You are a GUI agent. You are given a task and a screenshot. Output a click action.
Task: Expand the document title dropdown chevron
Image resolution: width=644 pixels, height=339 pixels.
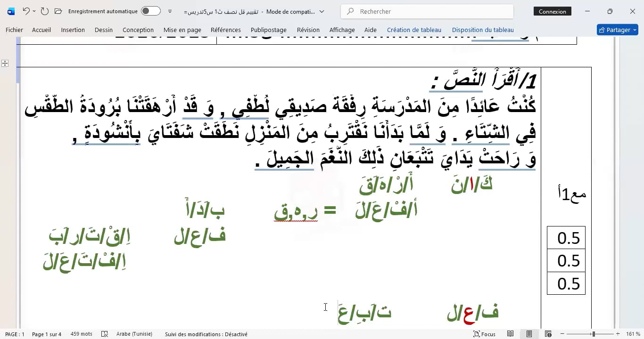click(322, 11)
